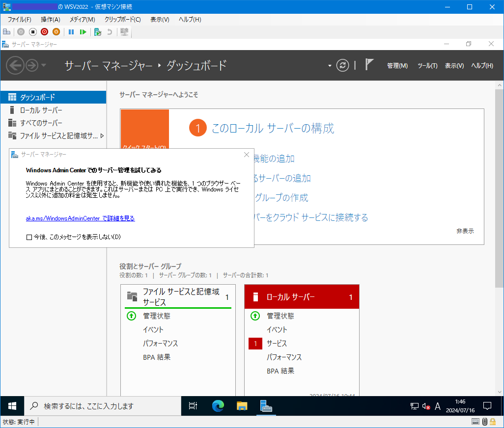Select ダッシュボード in the left navigation

click(36, 97)
